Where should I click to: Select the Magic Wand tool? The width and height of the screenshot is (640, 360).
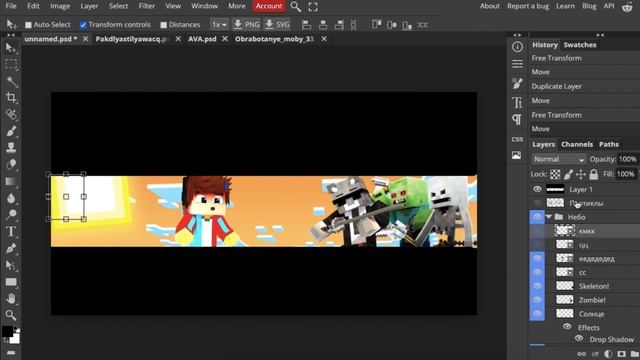point(11,81)
